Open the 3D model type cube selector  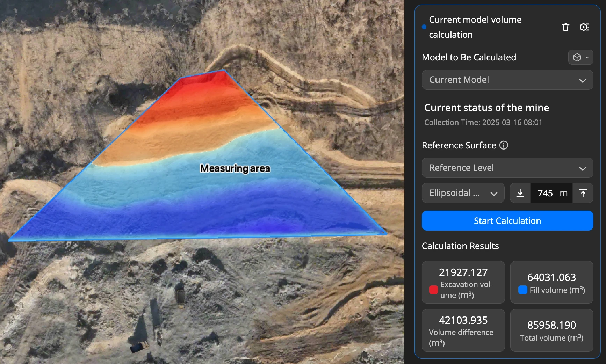click(580, 57)
